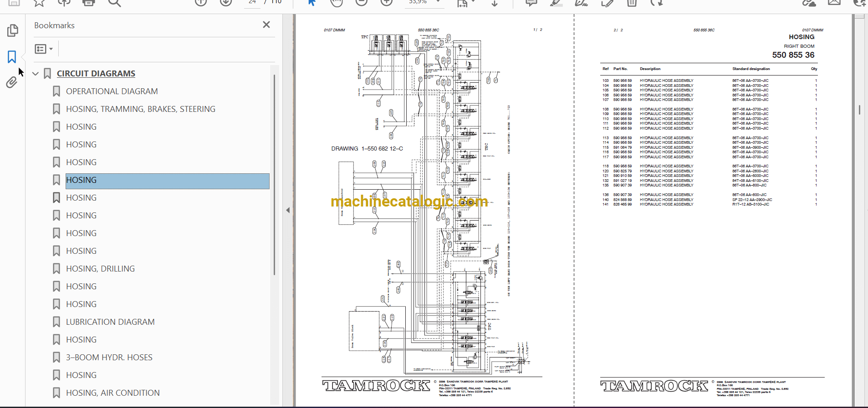Activate the arrow Selection tool
The height and width of the screenshot is (408, 868).
pyautogui.click(x=312, y=3)
